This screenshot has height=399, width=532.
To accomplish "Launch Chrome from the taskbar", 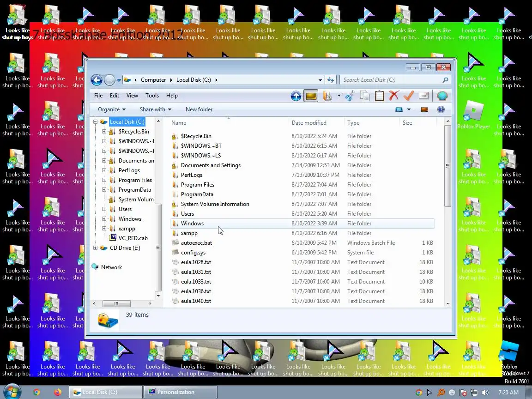I will tap(36, 392).
